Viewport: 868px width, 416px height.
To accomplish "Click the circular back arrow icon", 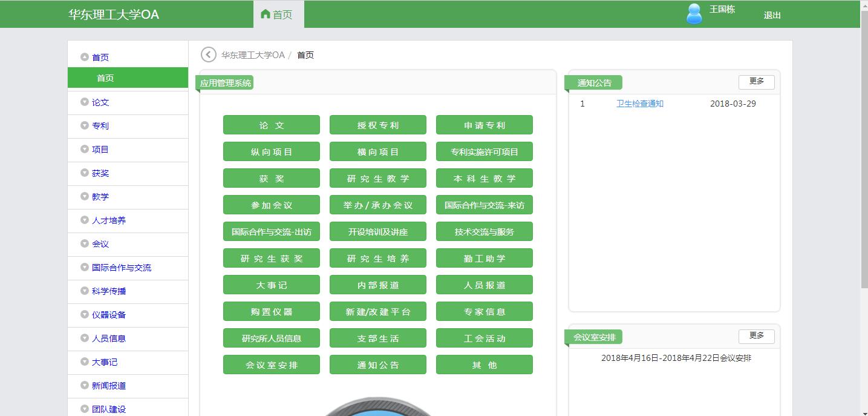I will 208,55.
